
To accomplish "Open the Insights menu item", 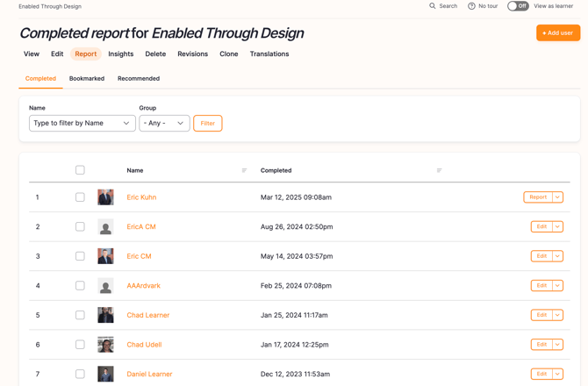I will pyautogui.click(x=121, y=54).
